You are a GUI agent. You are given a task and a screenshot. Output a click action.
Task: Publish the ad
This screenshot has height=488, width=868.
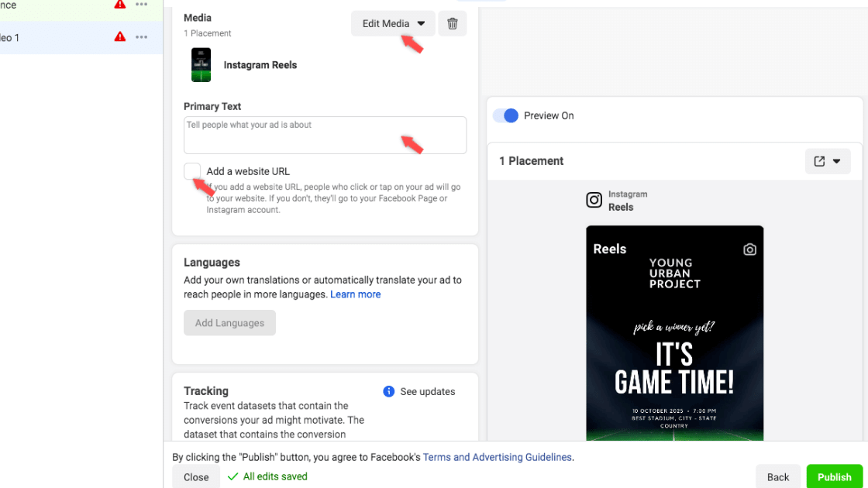[835, 476]
